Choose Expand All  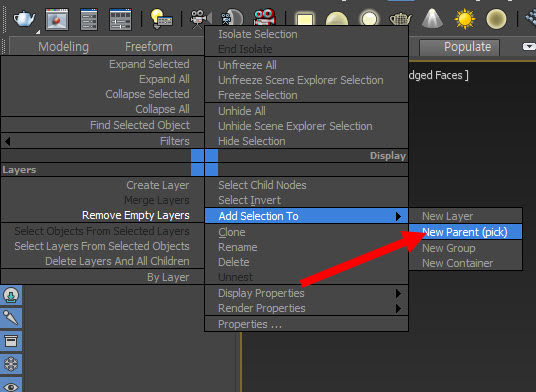click(103, 79)
